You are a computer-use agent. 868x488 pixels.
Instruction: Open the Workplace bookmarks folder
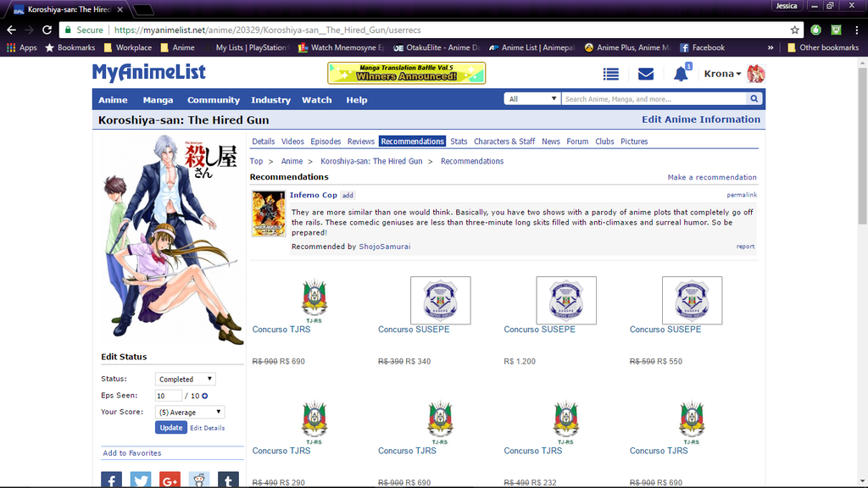(x=128, y=47)
